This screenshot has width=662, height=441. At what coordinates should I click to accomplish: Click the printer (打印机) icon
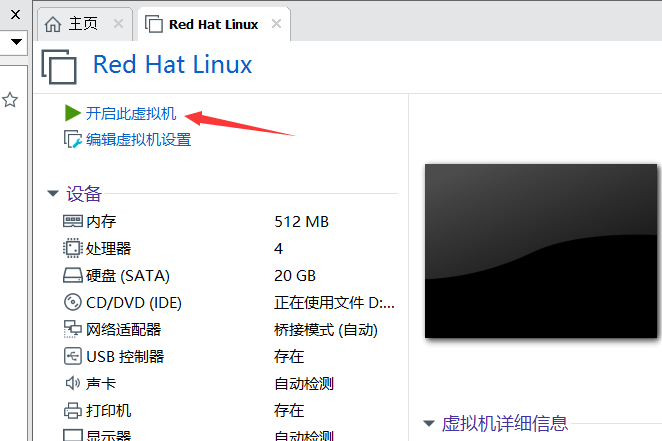[73, 410]
